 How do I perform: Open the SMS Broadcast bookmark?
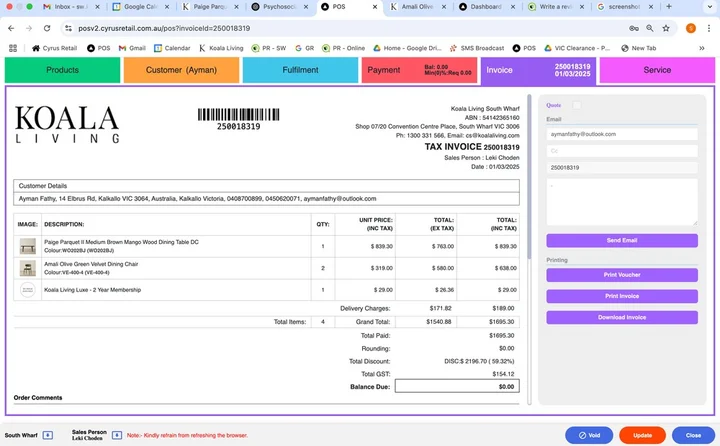click(x=476, y=47)
